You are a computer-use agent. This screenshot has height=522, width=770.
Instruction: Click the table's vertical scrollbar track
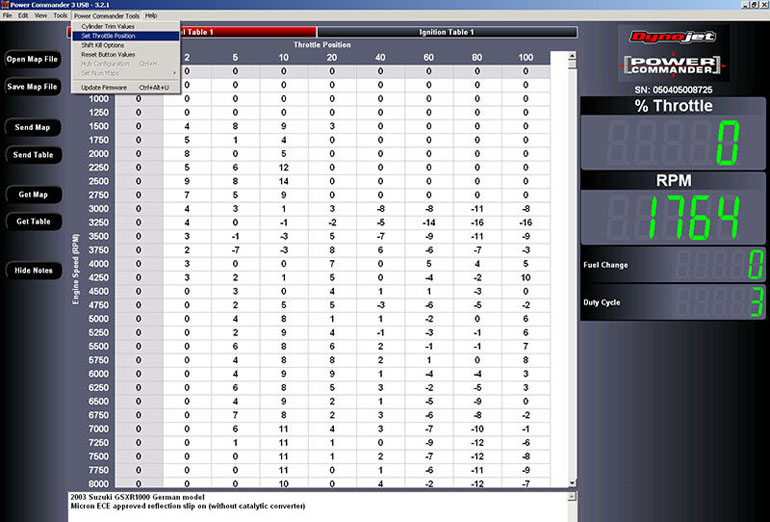point(570,300)
